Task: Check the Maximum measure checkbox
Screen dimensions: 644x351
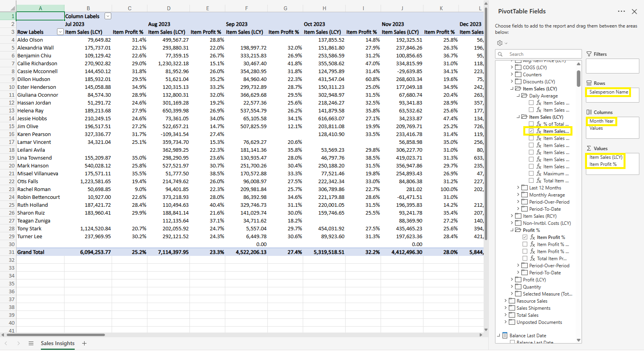Action: 531,174
